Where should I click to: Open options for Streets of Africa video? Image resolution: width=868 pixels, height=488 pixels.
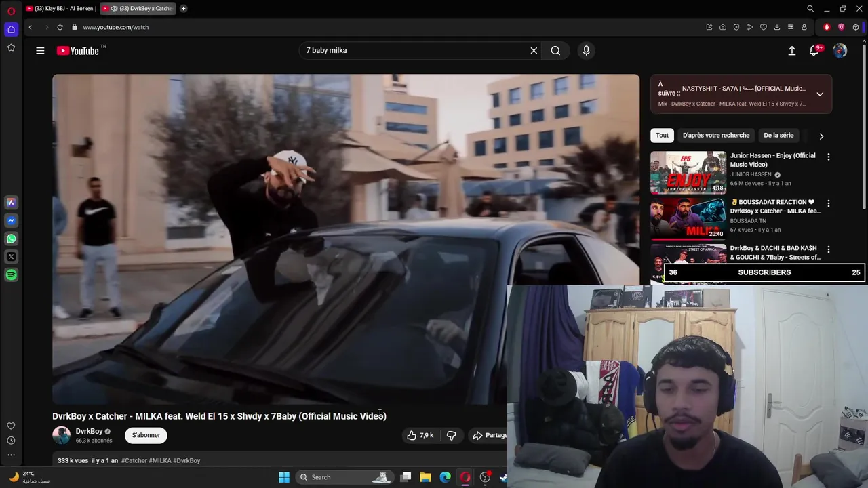828,249
